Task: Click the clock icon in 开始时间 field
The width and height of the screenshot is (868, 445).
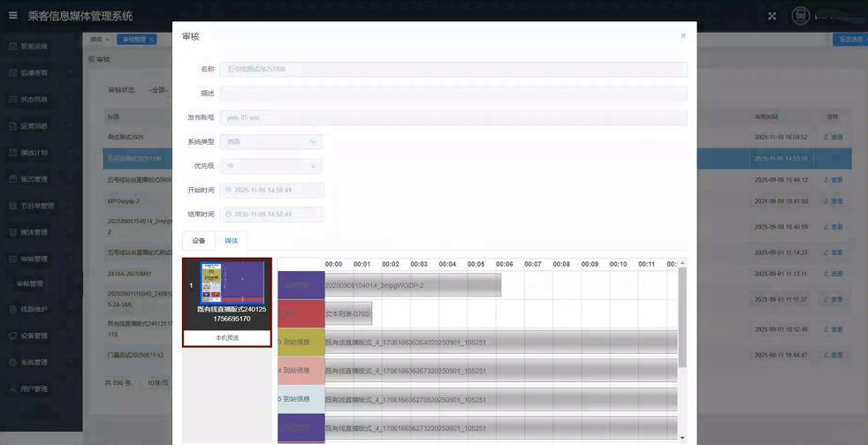Action: coord(228,191)
